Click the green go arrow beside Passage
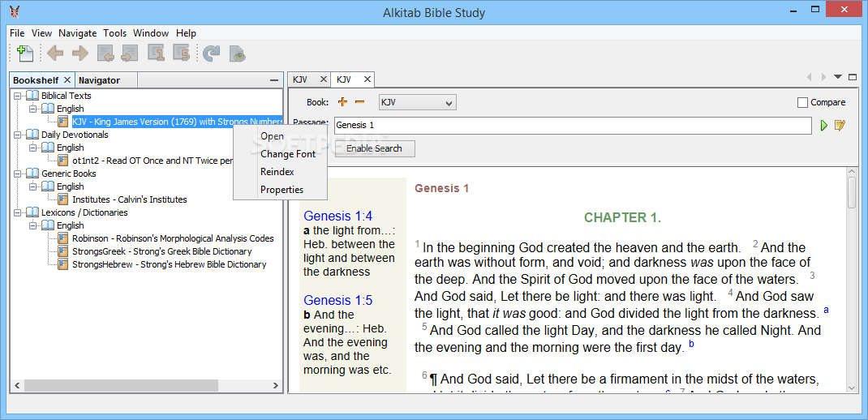Viewport: 868px width, 420px height. (x=823, y=126)
